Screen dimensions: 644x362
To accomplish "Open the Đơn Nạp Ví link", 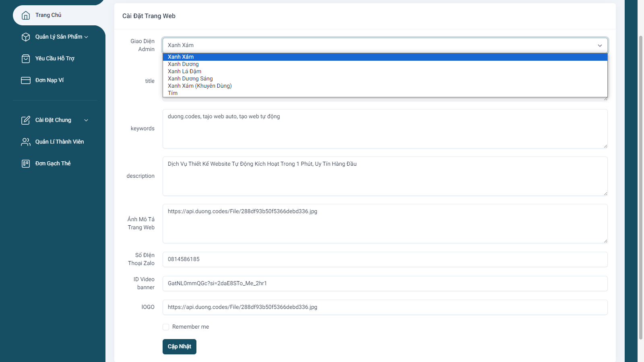I will 50,80.
